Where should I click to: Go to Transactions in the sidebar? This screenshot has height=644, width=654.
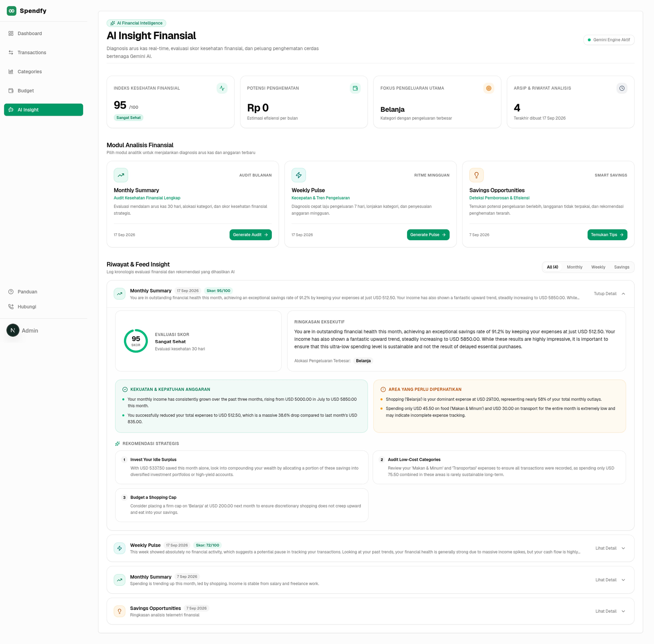[x=44, y=52]
